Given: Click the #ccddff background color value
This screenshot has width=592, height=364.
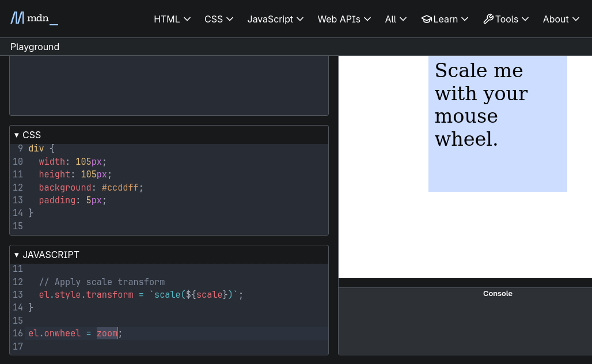Looking at the screenshot, I should [x=120, y=187].
